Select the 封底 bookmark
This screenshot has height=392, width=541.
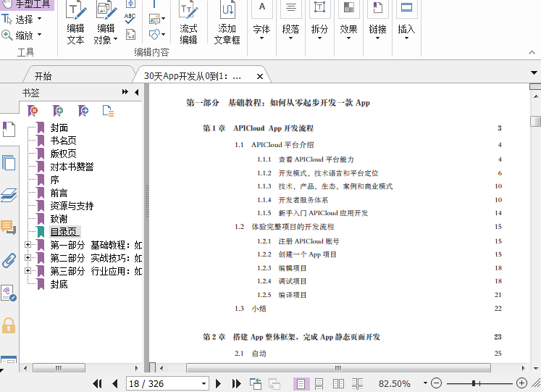pyautogui.click(x=59, y=284)
